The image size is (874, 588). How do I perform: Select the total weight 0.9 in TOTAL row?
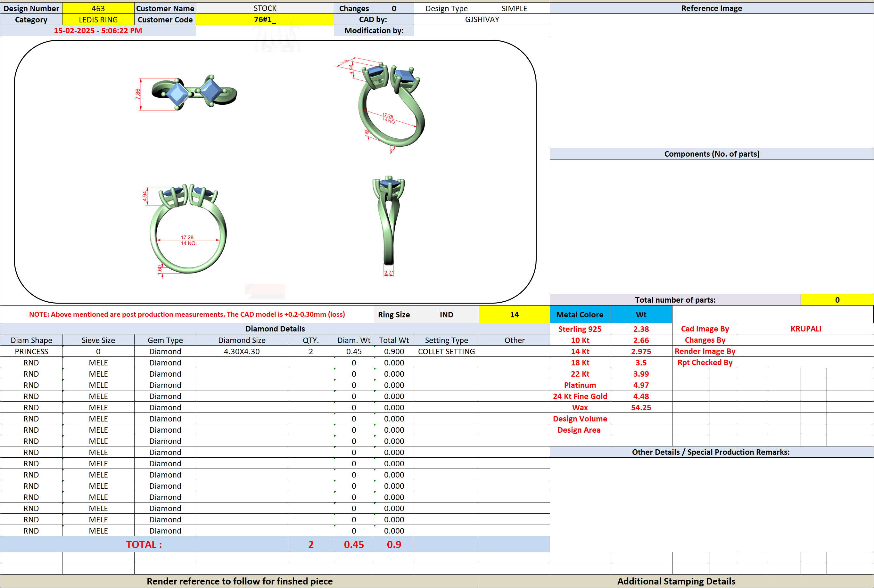click(394, 544)
